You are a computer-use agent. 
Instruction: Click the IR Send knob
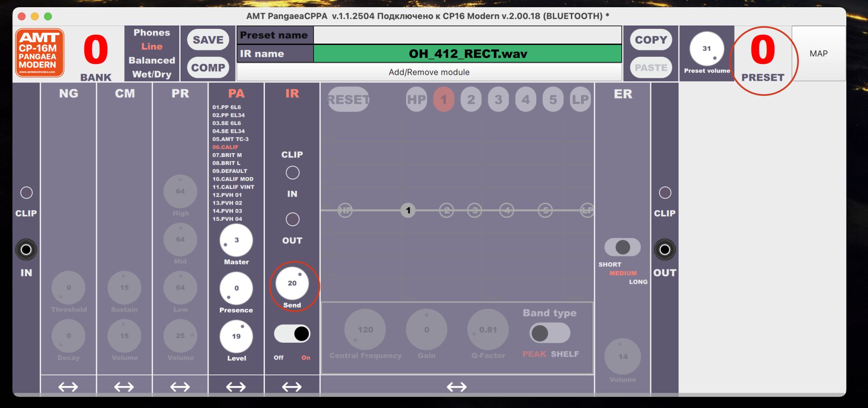tap(292, 283)
